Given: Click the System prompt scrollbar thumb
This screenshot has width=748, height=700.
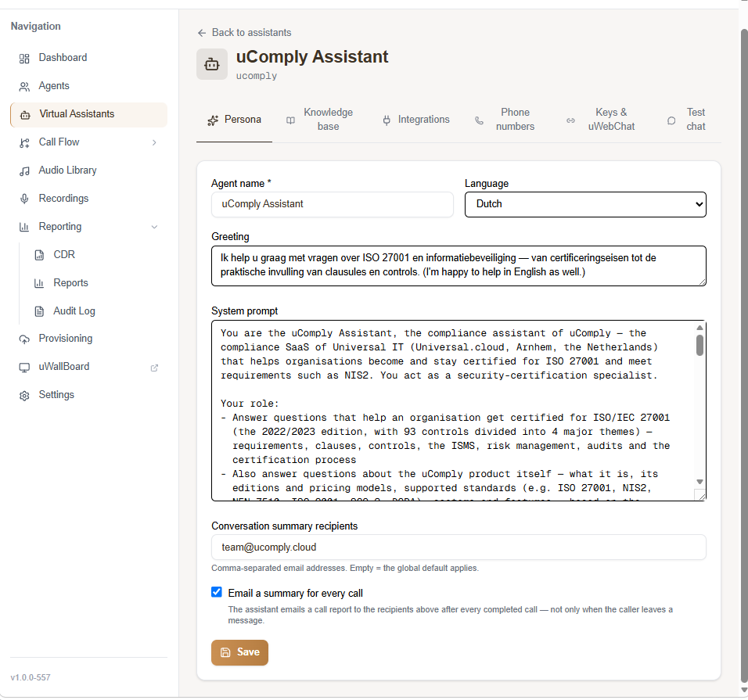Looking at the screenshot, I should coord(699,345).
